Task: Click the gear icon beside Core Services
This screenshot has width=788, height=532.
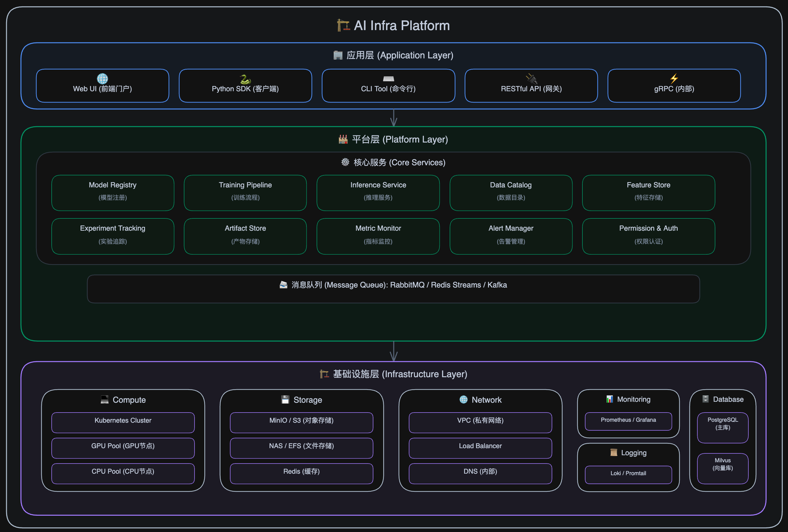Action: click(345, 162)
